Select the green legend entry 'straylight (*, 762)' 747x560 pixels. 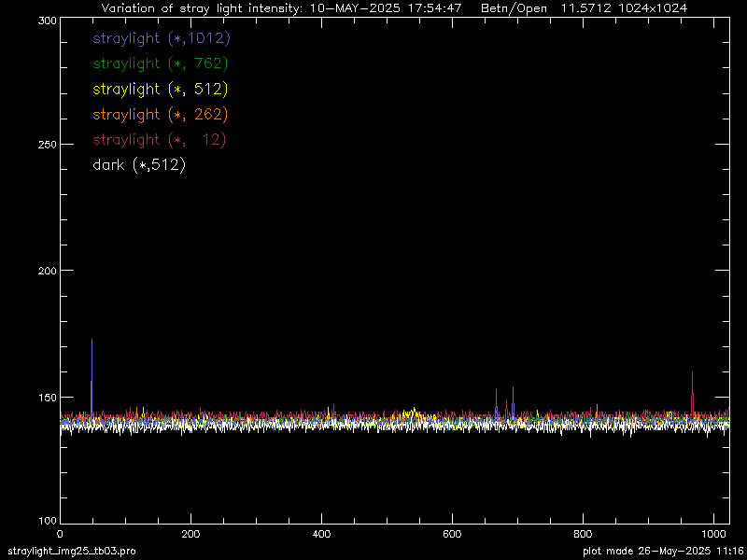tap(161, 63)
